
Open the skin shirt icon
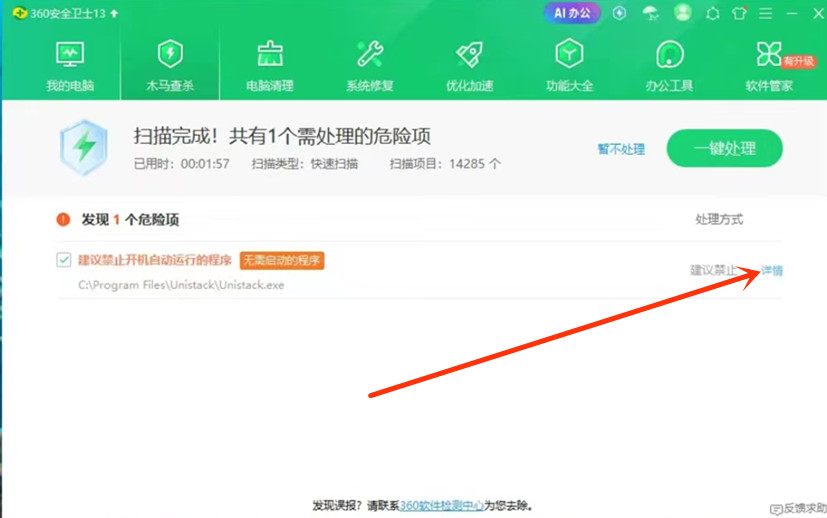tap(739, 14)
